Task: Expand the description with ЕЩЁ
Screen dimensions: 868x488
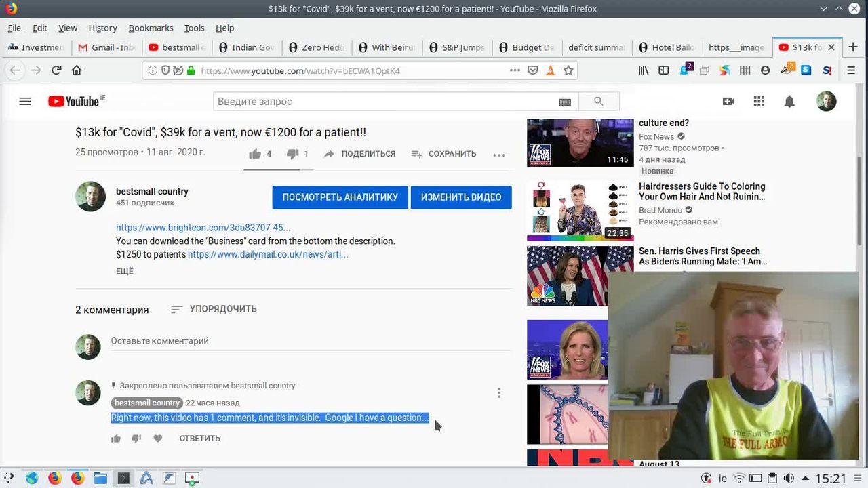Action: [125, 271]
